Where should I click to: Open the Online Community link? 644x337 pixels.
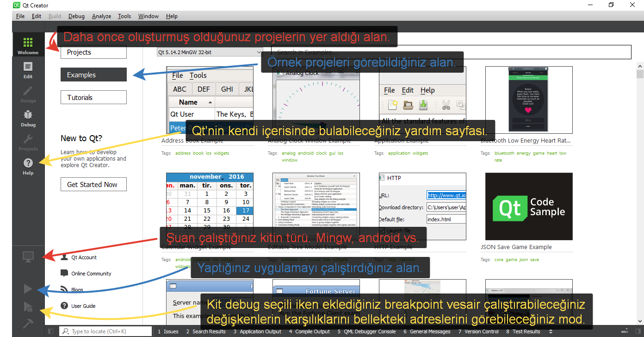(x=91, y=274)
